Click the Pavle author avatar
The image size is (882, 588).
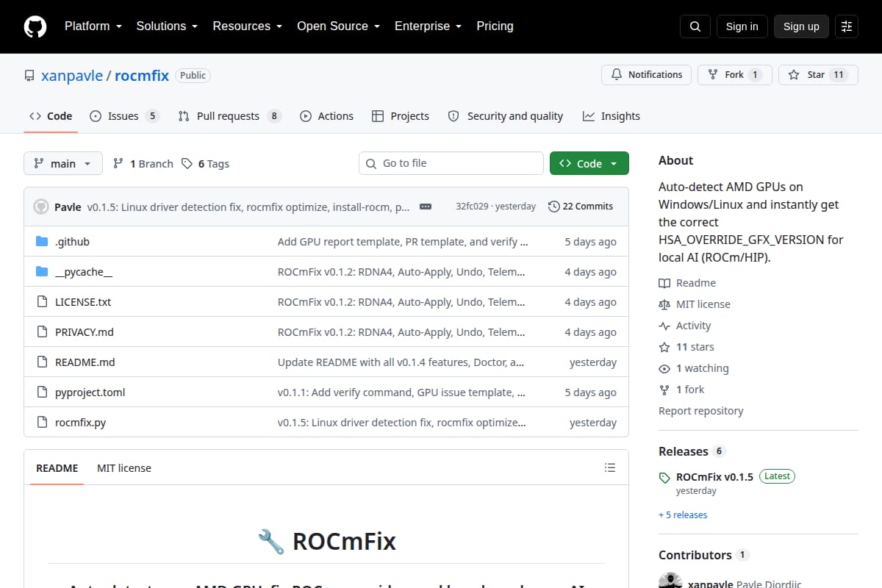point(41,207)
